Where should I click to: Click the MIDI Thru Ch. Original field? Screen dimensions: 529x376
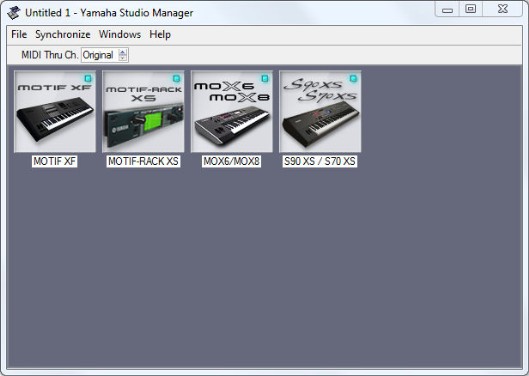coord(100,55)
